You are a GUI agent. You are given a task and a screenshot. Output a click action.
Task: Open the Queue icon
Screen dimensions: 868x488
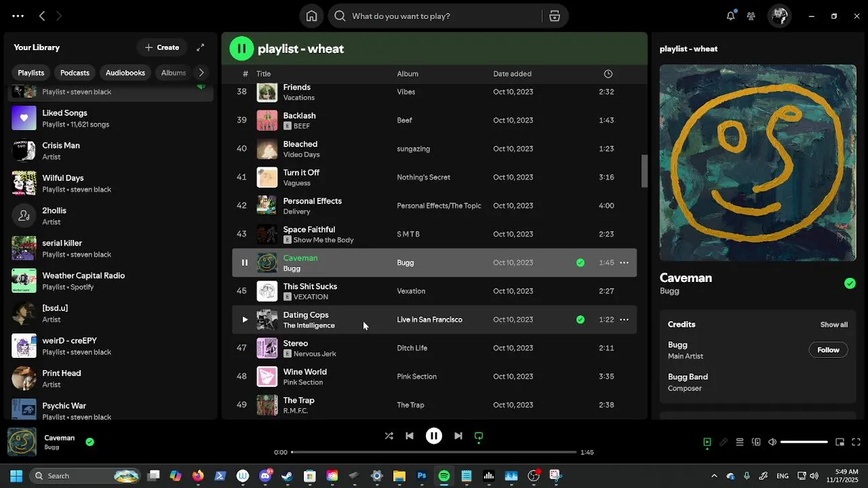[x=740, y=443]
